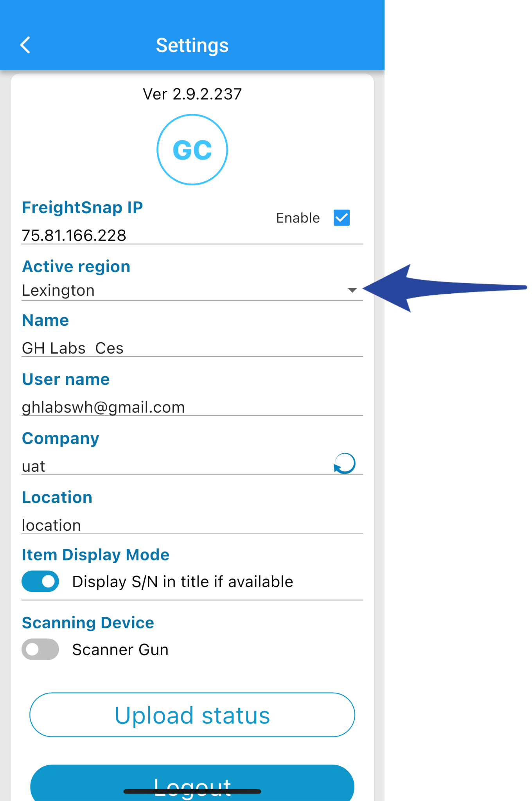Tap the Settings title text
This screenshot has height=801, width=532.
tap(192, 45)
